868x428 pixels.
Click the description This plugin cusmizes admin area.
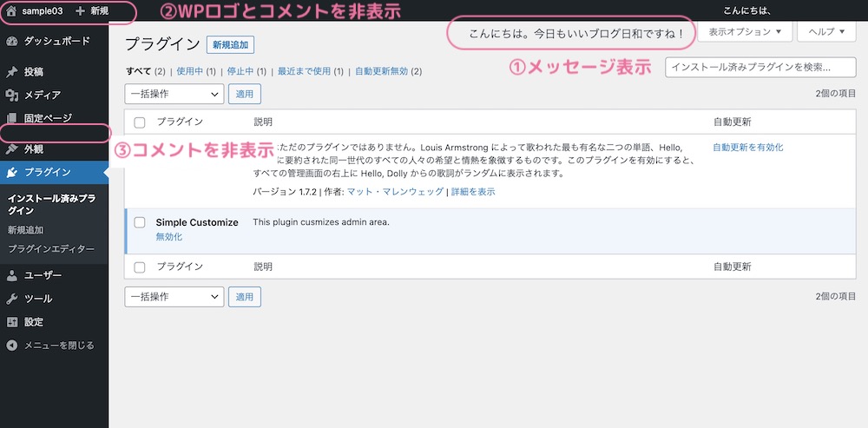[322, 222]
